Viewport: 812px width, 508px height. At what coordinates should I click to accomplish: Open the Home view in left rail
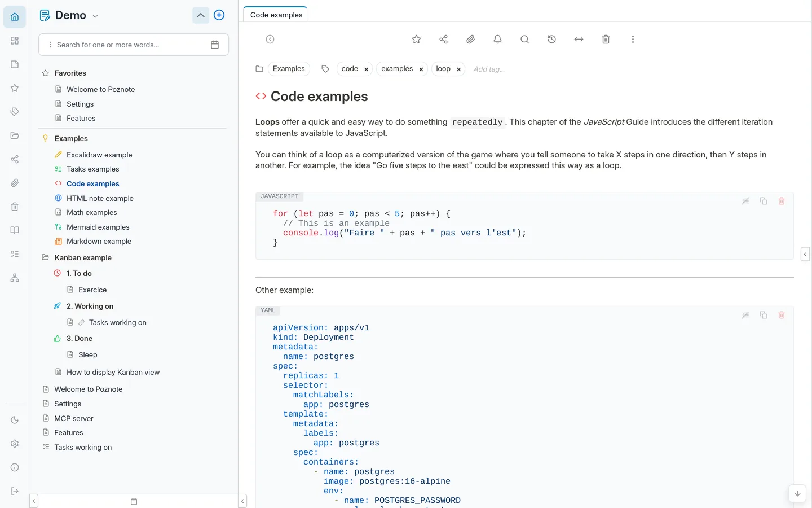click(15, 17)
